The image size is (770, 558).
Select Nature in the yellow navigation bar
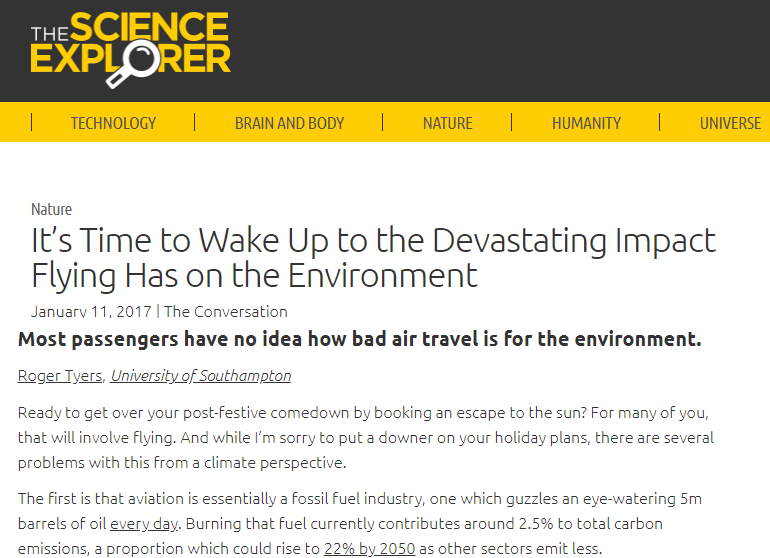pyautogui.click(x=447, y=123)
